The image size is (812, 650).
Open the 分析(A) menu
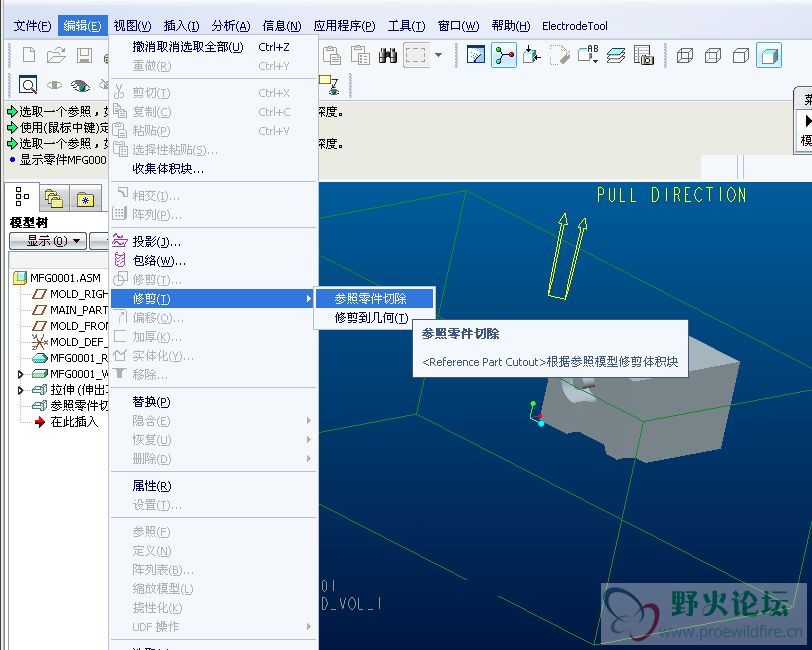coord(231,26)
